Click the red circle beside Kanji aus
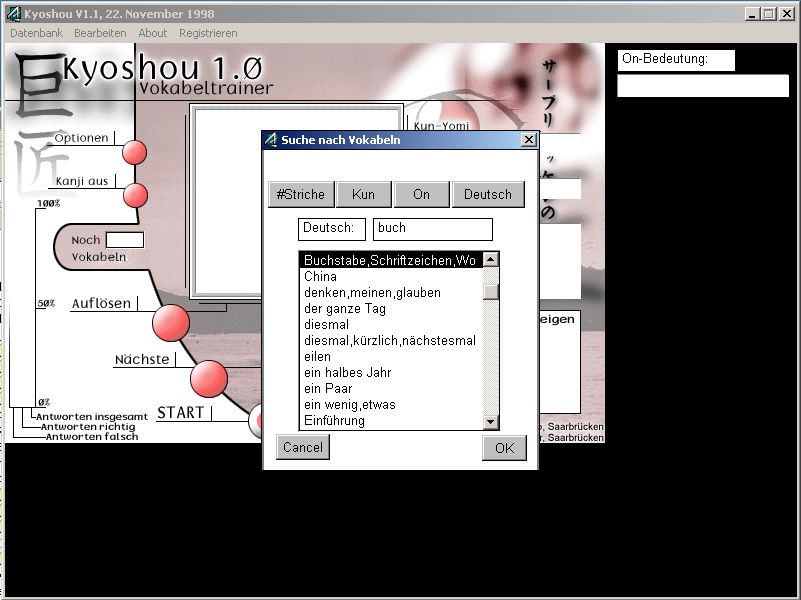The height and width of the screenshot is (600, 801). 135,195
